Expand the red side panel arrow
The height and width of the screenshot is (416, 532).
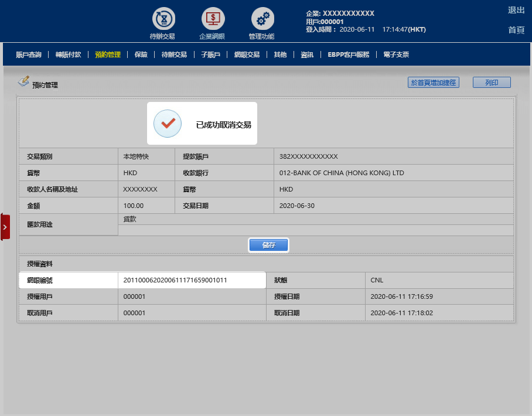pyautogui.click(x=5, y=227)
